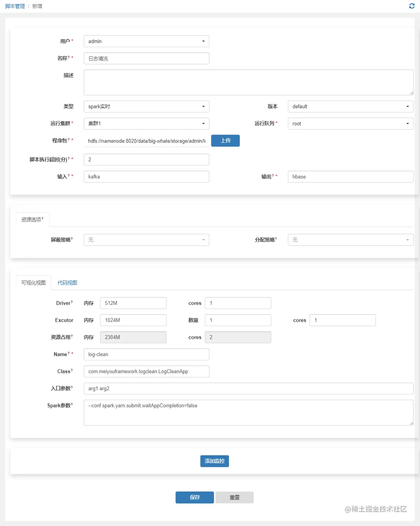Open the 用户 dropdown showing admin

147,41
